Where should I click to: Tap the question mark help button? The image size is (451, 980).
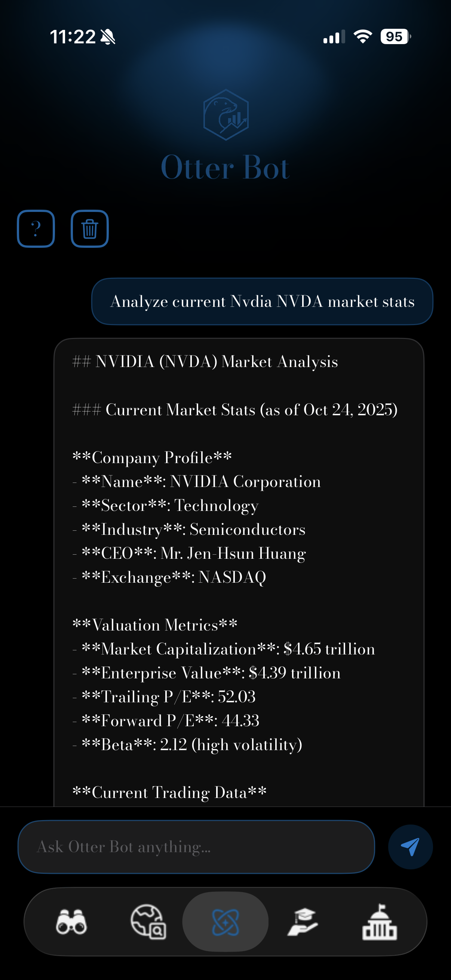coord(36,229)
